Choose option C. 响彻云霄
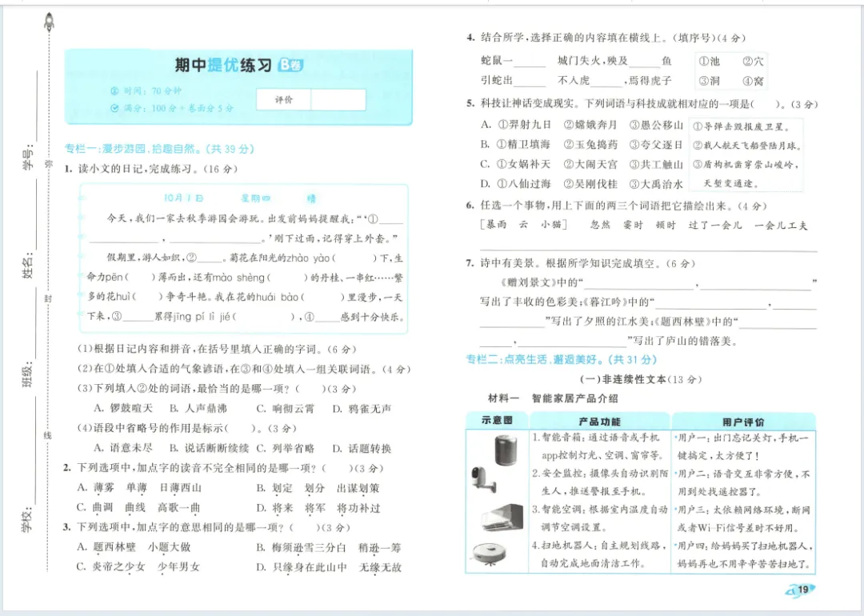The height and width of the screenshot is (616, 864). (286, 408)
